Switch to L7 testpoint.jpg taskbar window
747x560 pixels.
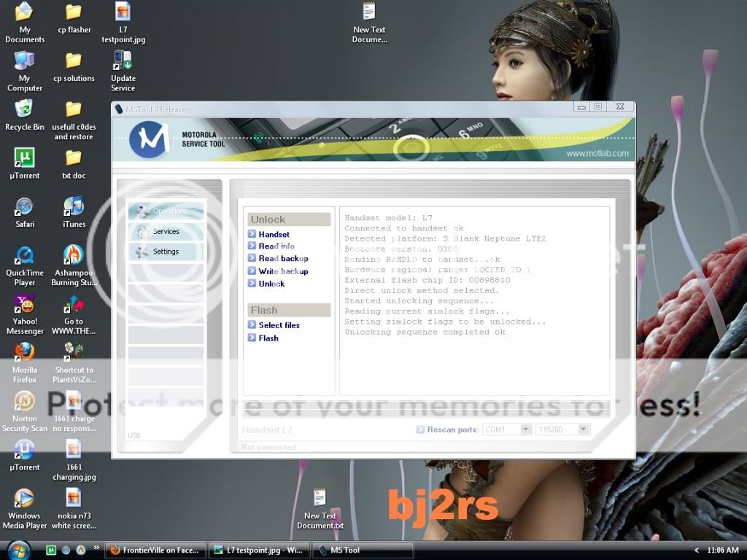258,551
